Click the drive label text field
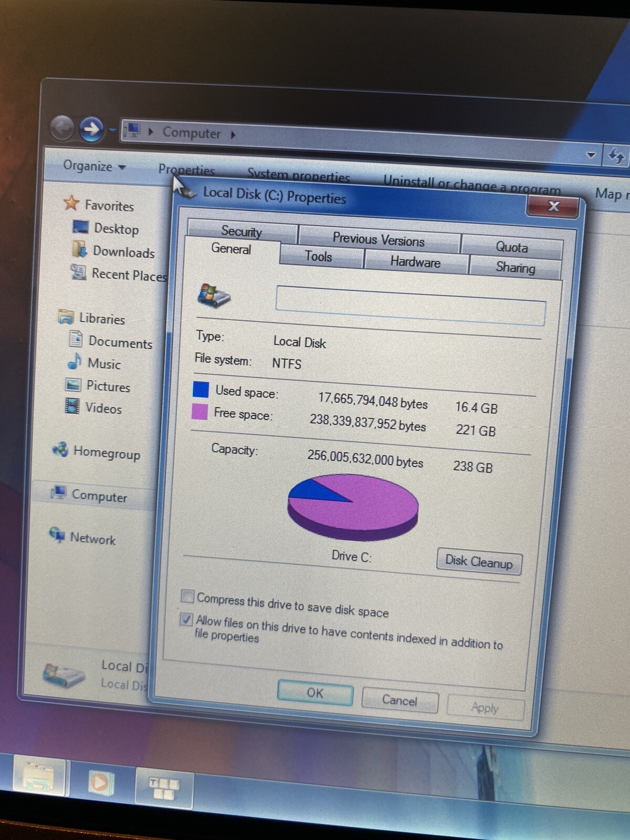 pyautogui.click(x=411, y=306)
